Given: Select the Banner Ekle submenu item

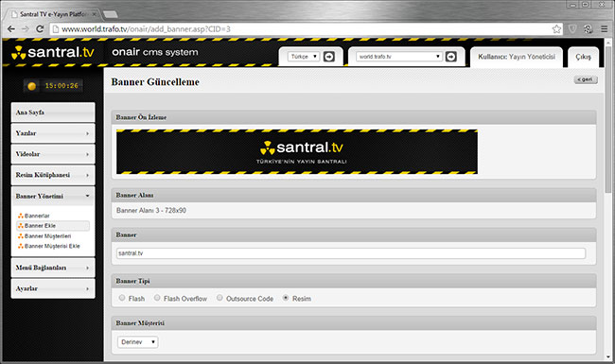Looking at the screenshot, I should pyautogui.click(x=53, y=226).
